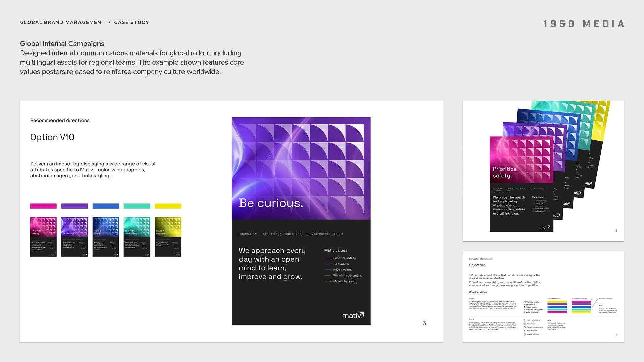The width and height of the screenshot is (644, 362).
Task: Open the stacked posters slide page 4
Action: (543, 171)
